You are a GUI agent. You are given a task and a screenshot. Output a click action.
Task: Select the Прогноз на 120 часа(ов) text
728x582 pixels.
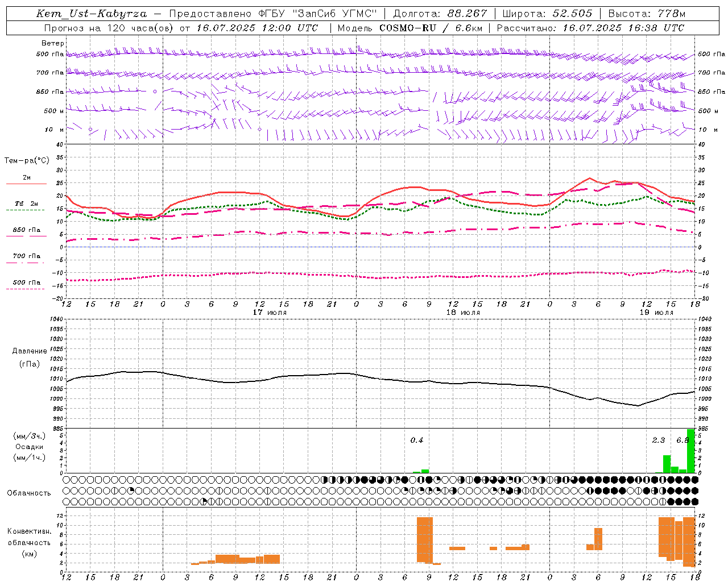pyautogui.click(x=110, y=28)
